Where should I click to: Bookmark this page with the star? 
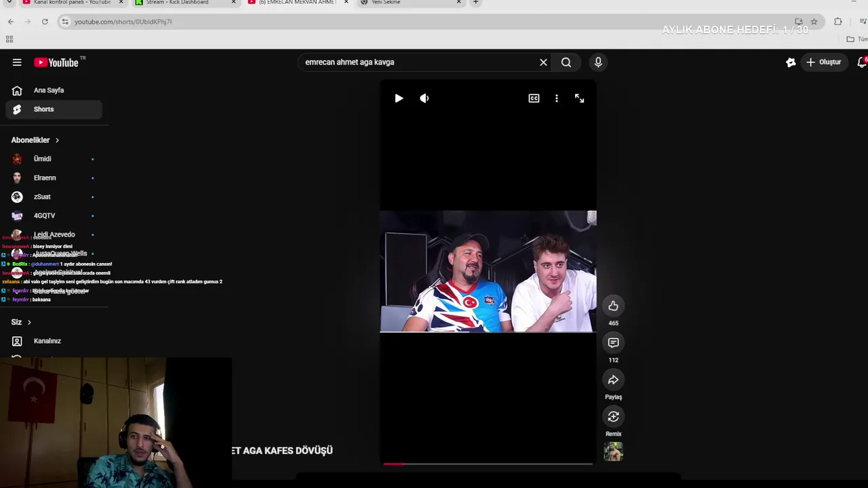(x=814, y=22)
